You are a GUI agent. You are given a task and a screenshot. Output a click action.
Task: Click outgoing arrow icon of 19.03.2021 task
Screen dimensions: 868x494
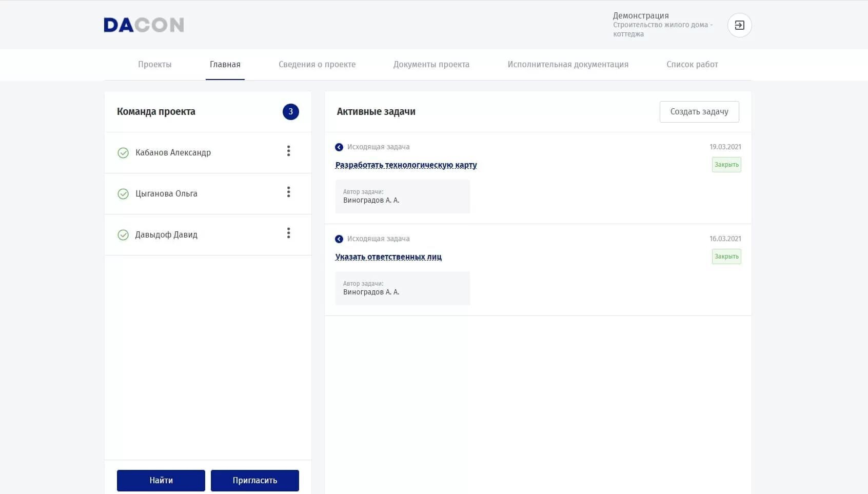point(339,147)
